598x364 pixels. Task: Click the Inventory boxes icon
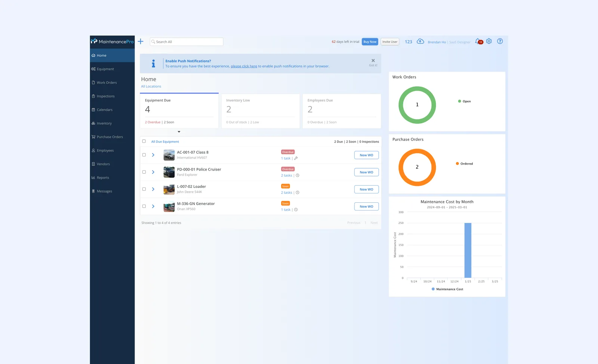pos(93,123)
